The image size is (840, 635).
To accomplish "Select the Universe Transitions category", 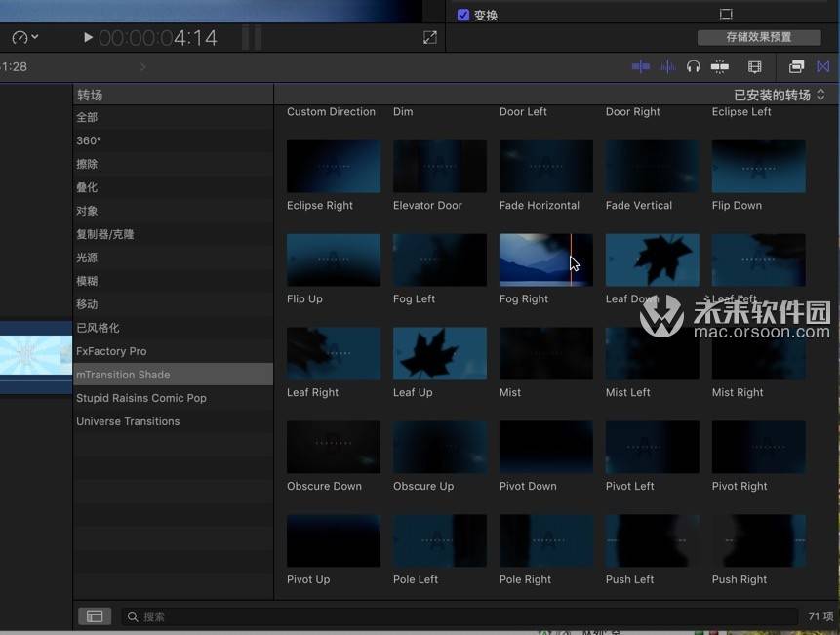I will 128,421.
